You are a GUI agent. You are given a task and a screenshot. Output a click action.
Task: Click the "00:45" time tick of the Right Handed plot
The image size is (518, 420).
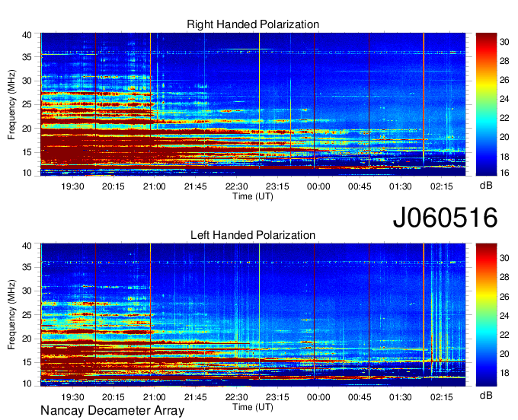tap(360, 186)
